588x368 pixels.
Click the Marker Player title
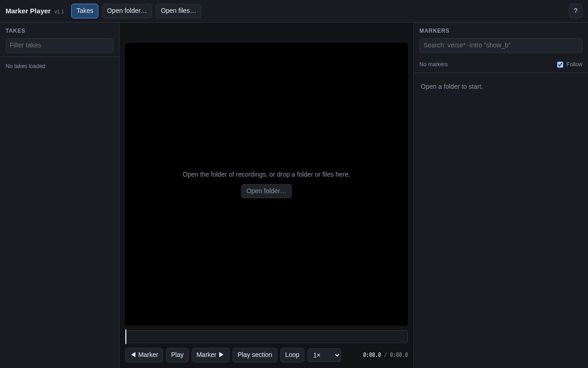click(28, 11)
